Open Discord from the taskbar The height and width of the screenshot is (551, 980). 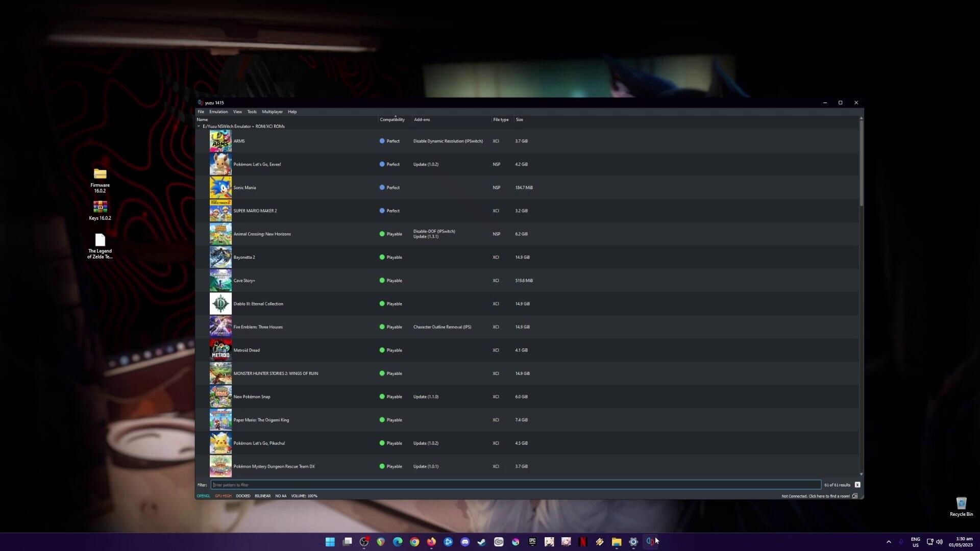465,542
